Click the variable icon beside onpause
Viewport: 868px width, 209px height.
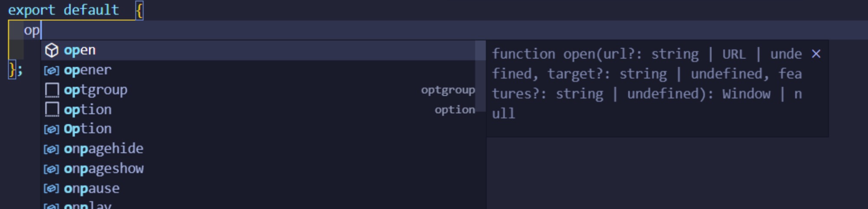click(x=52, y=189)
